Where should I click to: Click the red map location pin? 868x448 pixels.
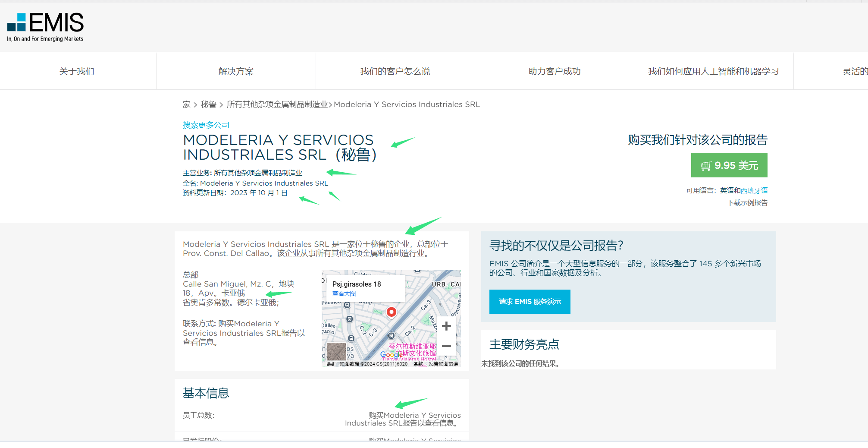(391, 312)
